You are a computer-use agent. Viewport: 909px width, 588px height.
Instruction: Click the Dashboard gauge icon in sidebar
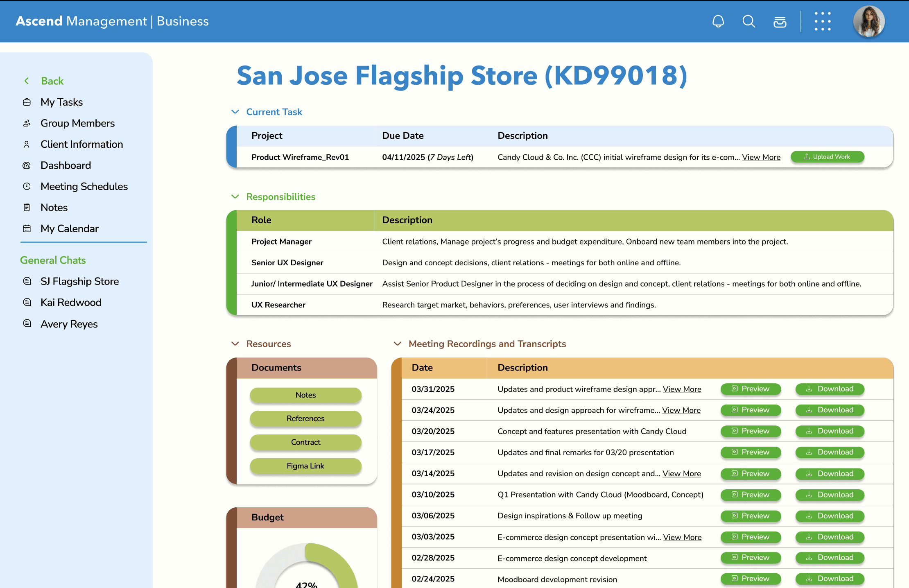(x=27, y=165)
